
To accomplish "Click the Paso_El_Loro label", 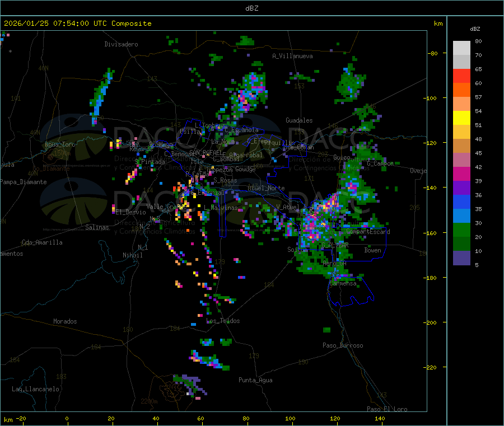I will [388, 409].
